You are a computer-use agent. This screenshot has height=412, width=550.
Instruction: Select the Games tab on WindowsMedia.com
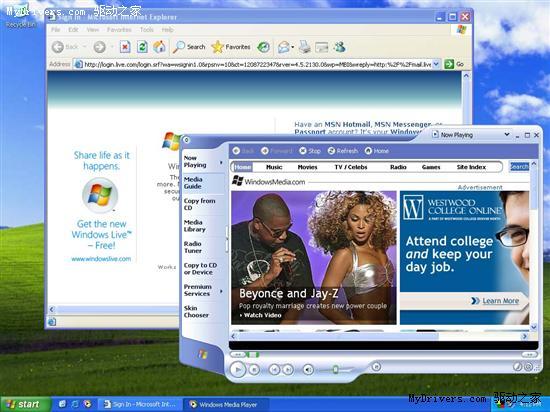tap(431, 167)
